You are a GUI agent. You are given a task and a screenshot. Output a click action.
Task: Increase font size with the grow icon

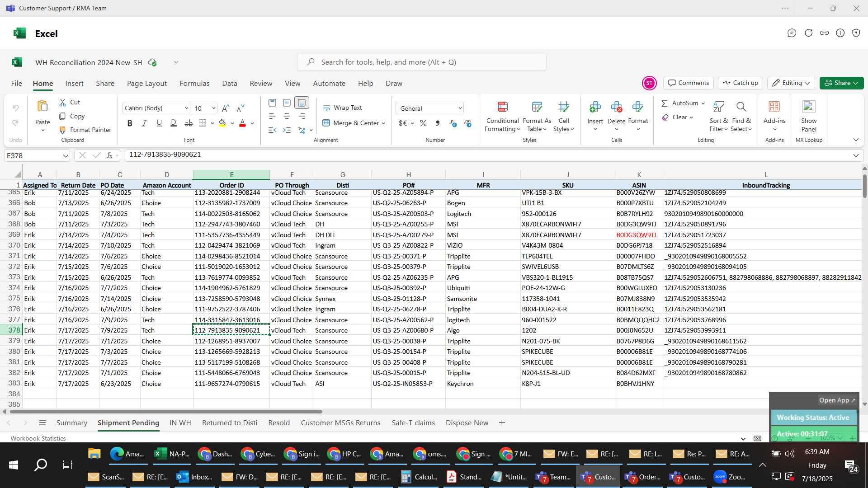point(226,108)
